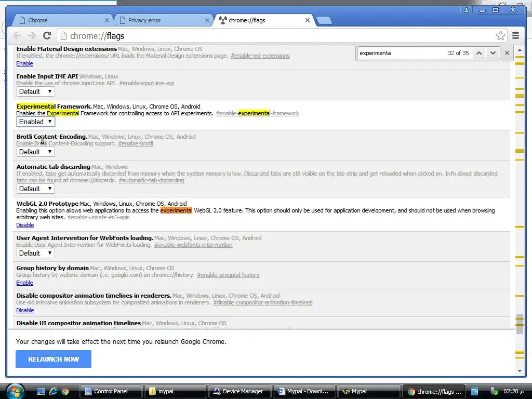Open the Chrome user profile button
Image resolution: width=532 pixels, height=399 pixels.
tap(467, 10)
